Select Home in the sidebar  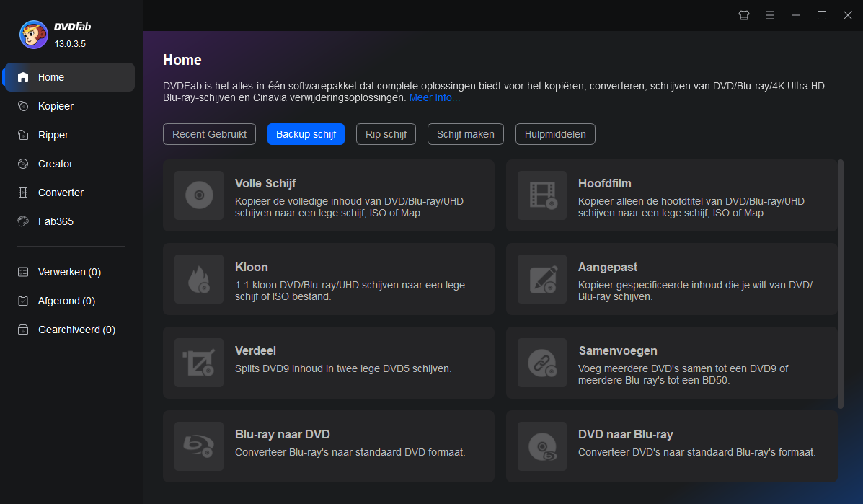point(68,77)
